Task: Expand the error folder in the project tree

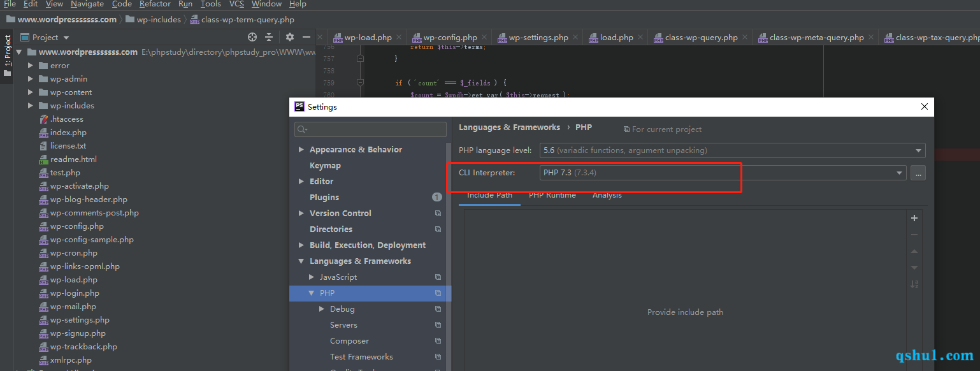Action: [x=31, y=66]
